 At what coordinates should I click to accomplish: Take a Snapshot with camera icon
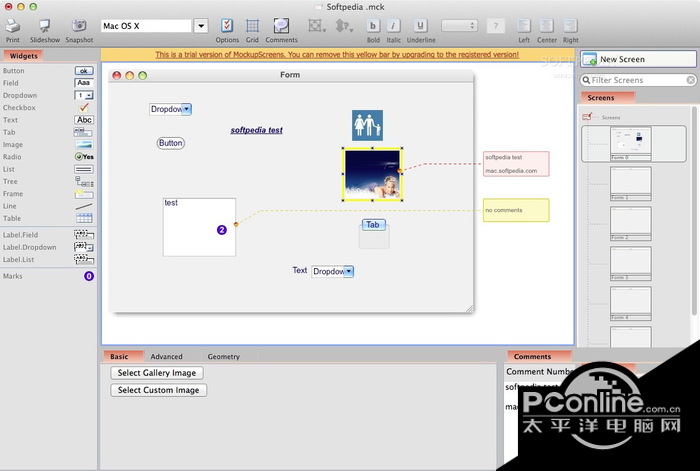click(x=79, y=26)
